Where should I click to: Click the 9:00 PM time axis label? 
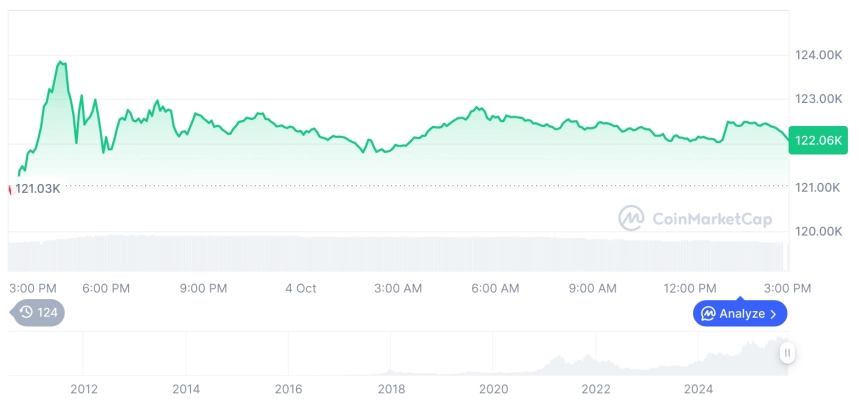coord(203,288)
